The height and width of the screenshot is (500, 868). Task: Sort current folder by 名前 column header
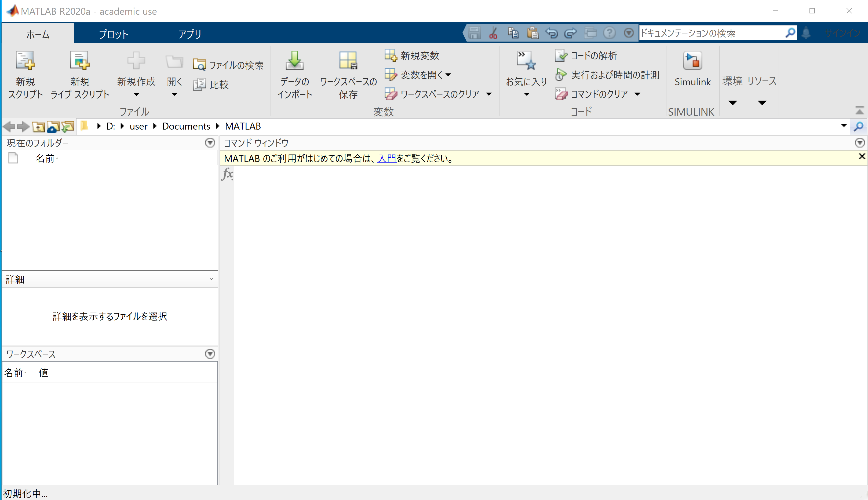(125, 158)
